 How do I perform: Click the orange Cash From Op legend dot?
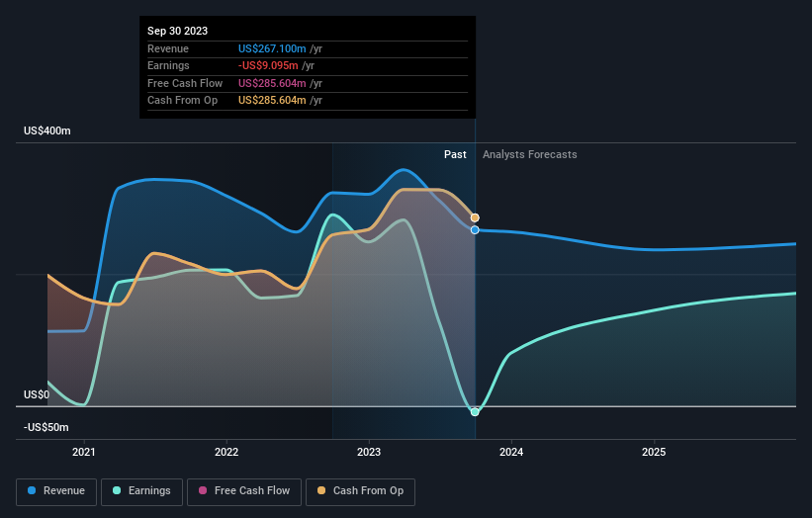click(321, 490)
